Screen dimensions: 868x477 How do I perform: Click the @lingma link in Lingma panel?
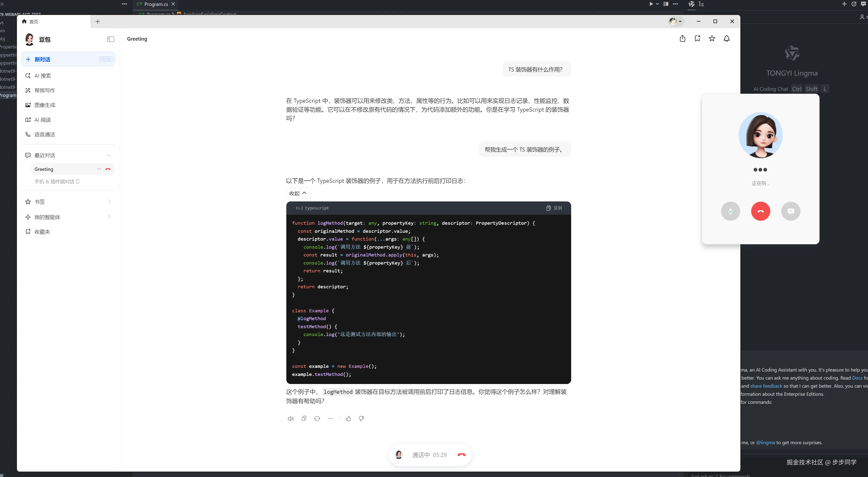coord(765,443)
